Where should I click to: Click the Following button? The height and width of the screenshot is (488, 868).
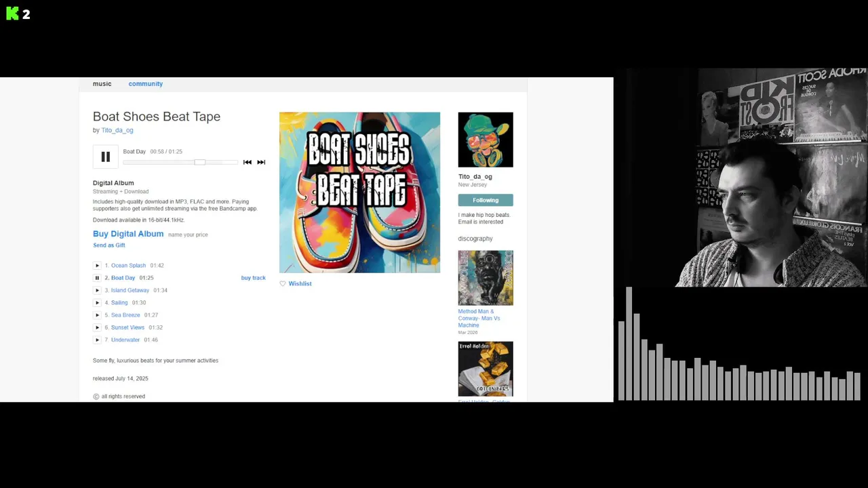coord(486,200)
